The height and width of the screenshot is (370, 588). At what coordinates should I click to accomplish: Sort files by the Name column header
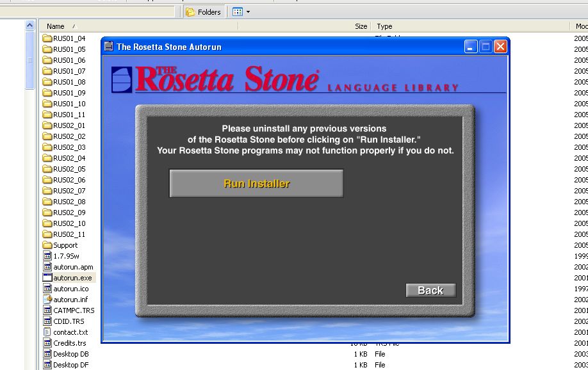point(56,26)
